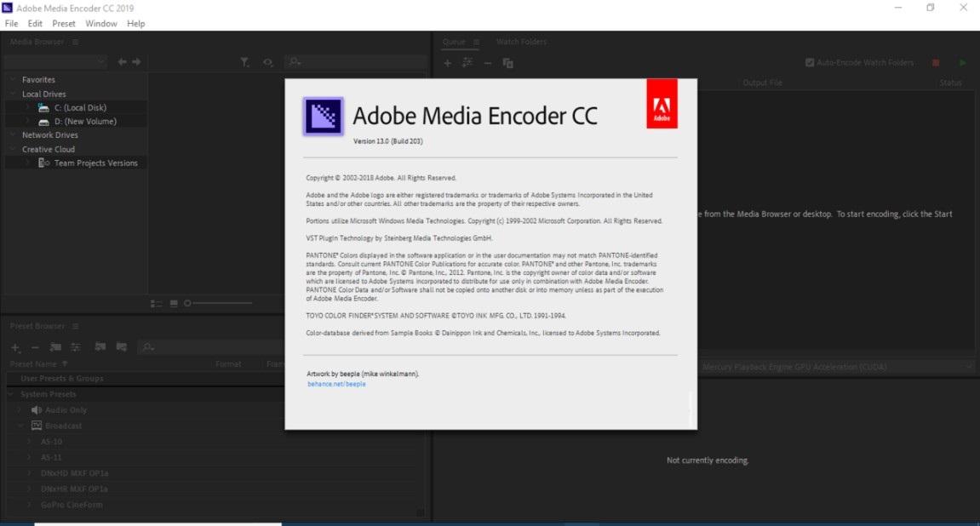Open the Media Browser panel menu icon

(75, 42)
